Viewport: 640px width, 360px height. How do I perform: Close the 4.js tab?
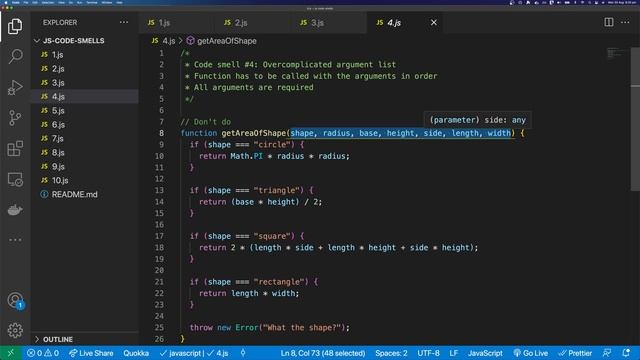(433, 23)
